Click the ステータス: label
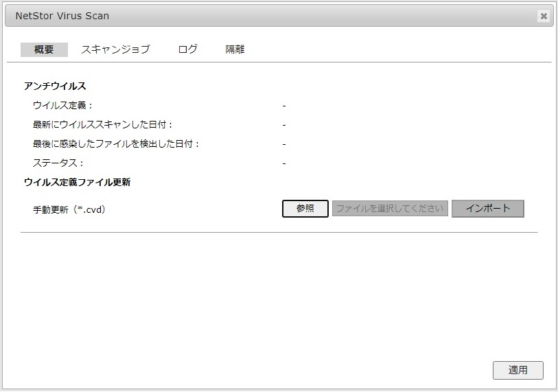Screen dimensions: 558x392 (58, 163)
